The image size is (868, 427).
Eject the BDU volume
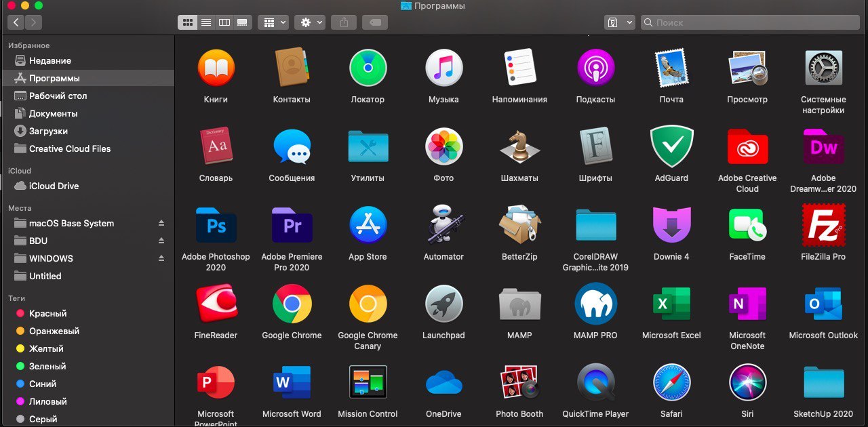click(x=161, y=241)
